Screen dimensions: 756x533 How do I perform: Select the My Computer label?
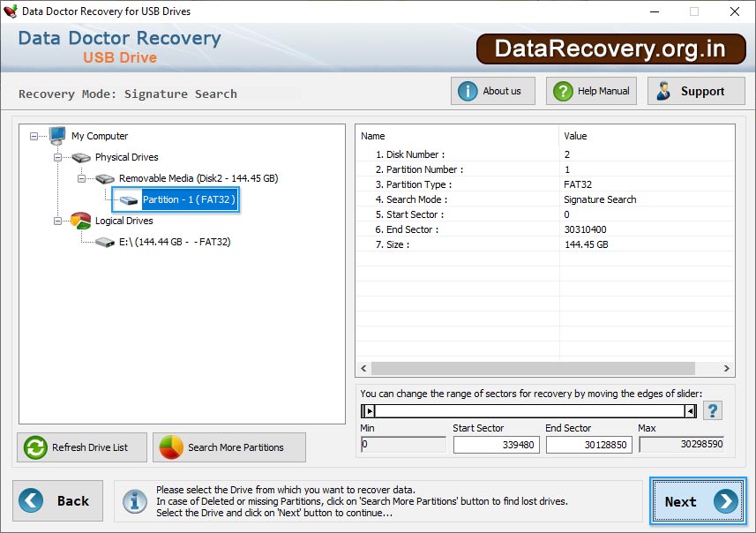100,136
